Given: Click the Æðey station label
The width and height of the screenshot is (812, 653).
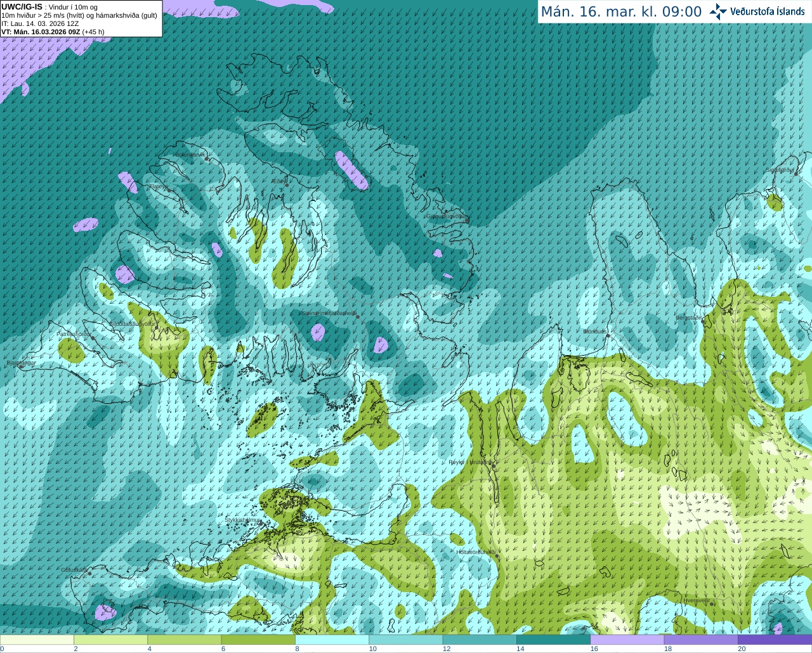Looking at the screenshot, I should 279,181.
